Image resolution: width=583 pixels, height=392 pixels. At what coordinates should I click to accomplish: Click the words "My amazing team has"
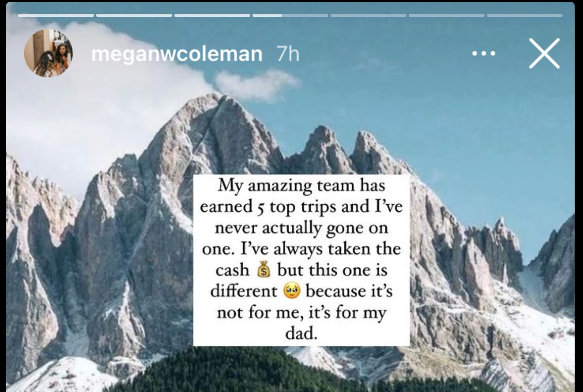pos(301,186)
